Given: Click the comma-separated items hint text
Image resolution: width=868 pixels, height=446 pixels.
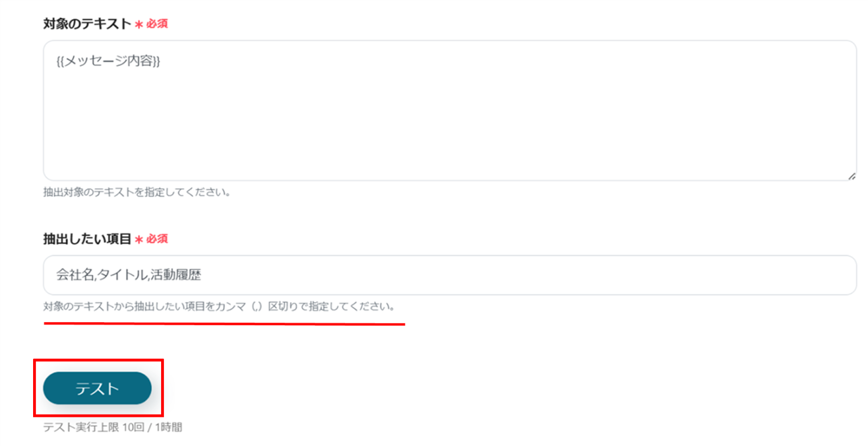Looking at the screenshot, I should [x=219, y=307].
